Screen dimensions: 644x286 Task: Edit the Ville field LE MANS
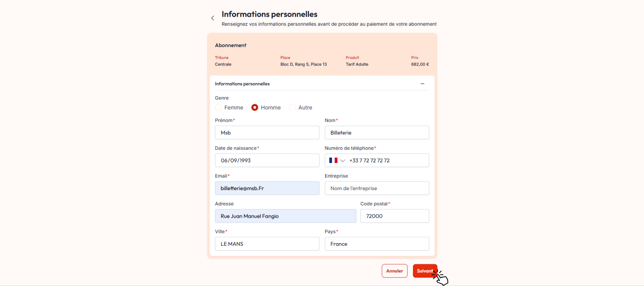(267, 244)
